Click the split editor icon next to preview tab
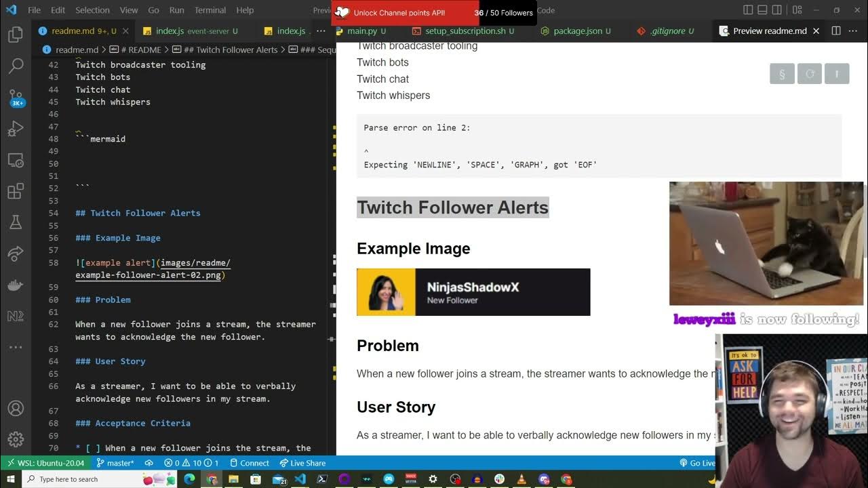Image resolution: width=868 pixels, height=488 pixels. pos(836,31)
